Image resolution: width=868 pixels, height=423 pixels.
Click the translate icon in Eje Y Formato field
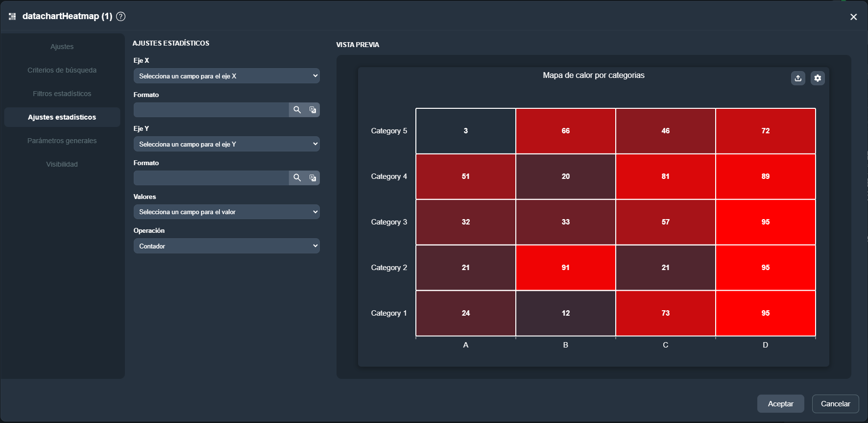click(313, 178)
